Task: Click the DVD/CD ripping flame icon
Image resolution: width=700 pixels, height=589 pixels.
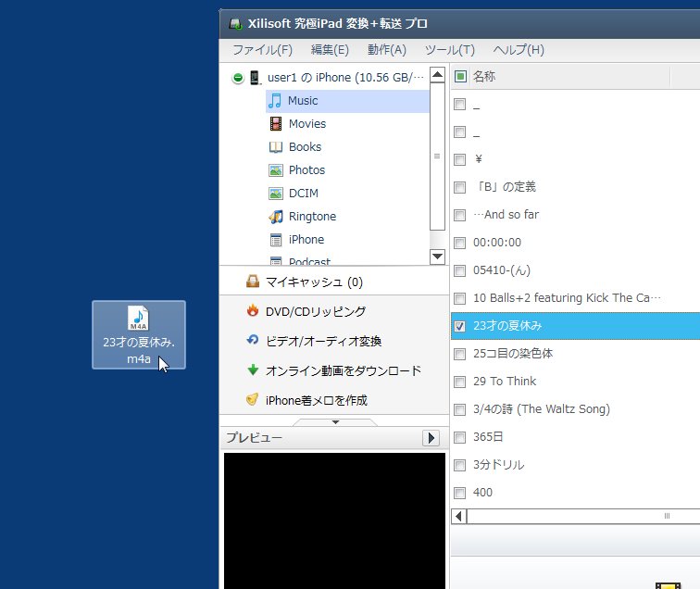Action: coord(253,310)
